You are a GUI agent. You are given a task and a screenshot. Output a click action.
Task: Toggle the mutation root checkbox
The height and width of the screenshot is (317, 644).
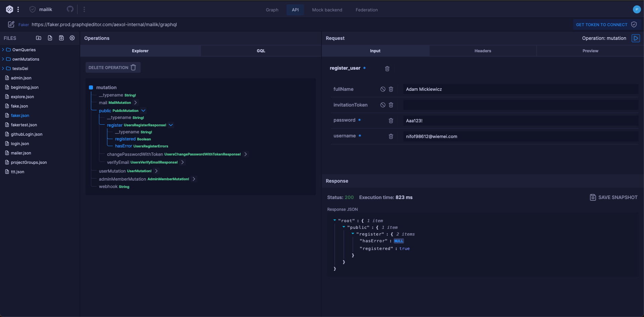coord(91,87)
